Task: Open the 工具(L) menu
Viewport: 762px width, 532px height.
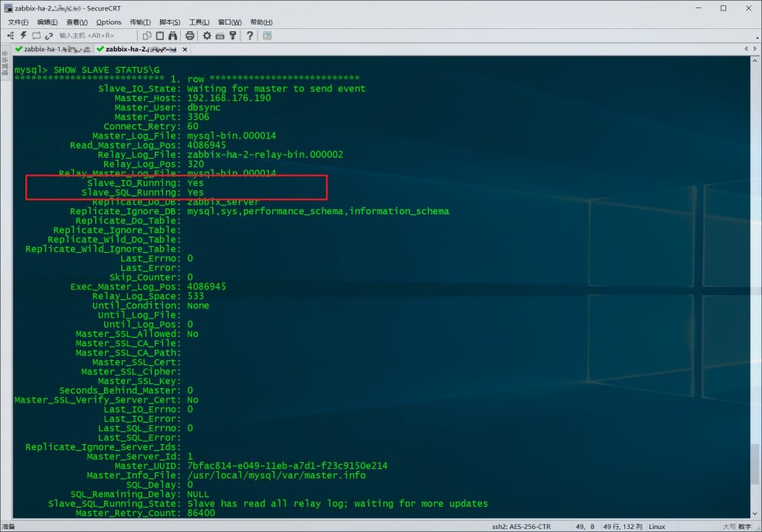Action: coord(199,22)
